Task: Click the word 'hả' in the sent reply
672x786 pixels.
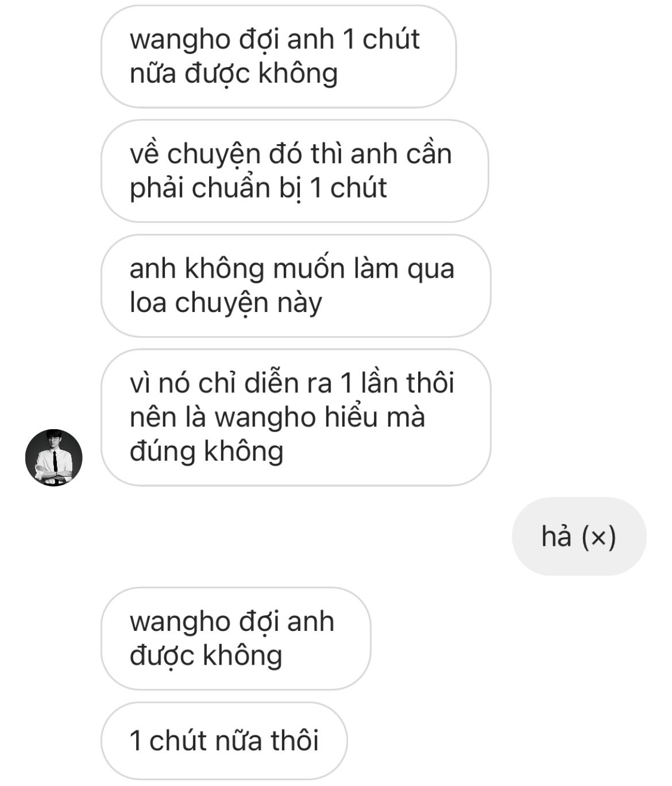Action: point(557,537)
